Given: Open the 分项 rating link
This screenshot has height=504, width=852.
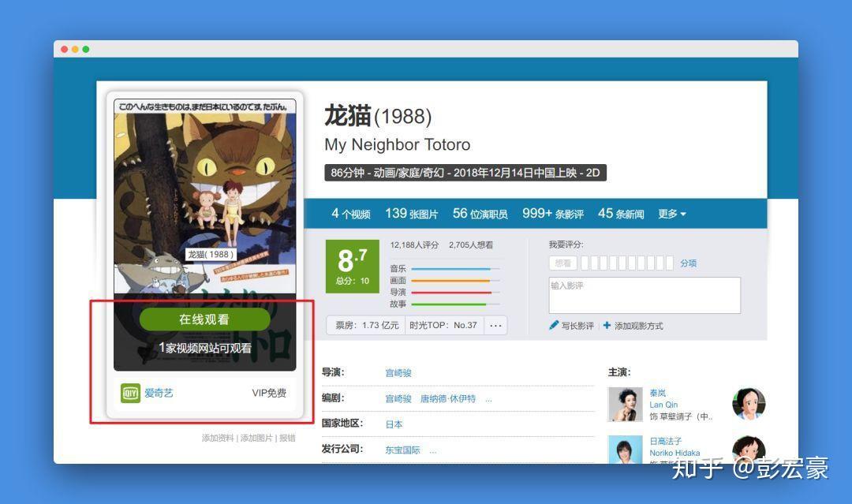Looking at the screenshot, I should [x=689, y=263].
